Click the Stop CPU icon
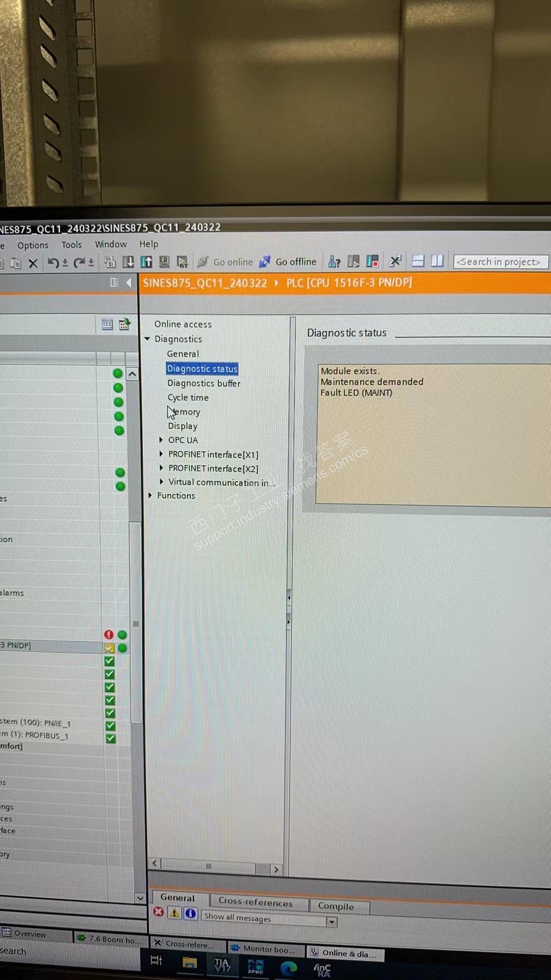Viewport: 551px width, 980px height. pos(372,262)
